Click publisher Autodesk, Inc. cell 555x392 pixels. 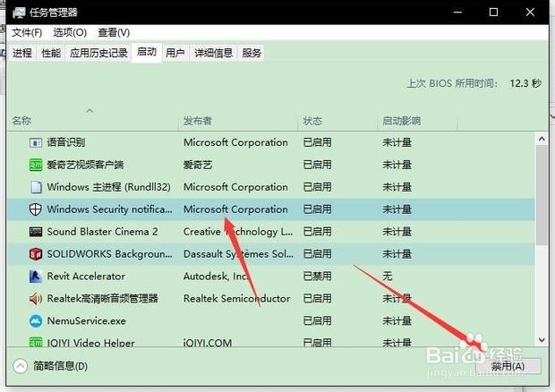[x=216, y=277]
